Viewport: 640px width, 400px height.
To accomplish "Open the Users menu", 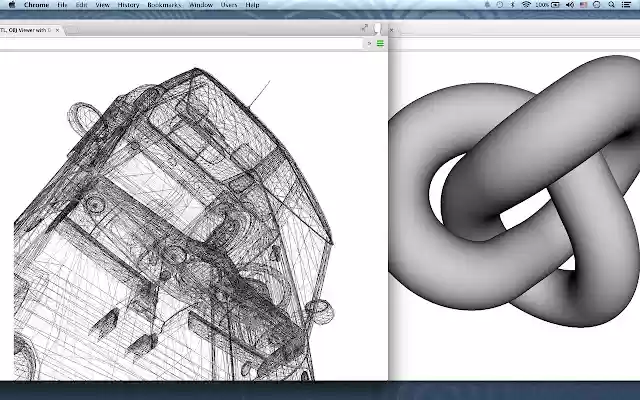I will pos(229,5).
